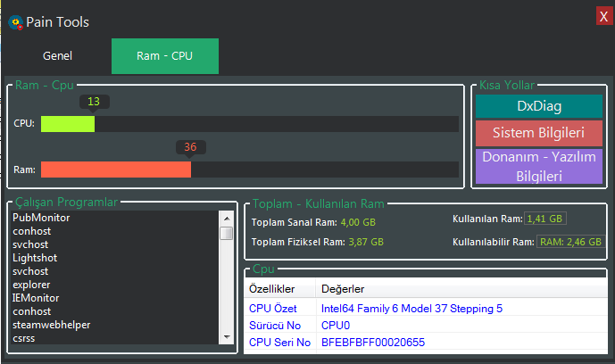Image resolution: width=615 pixels, height=364 pixels.
Task: Click the CPU0 value cell
Action: tap(336, 326)
